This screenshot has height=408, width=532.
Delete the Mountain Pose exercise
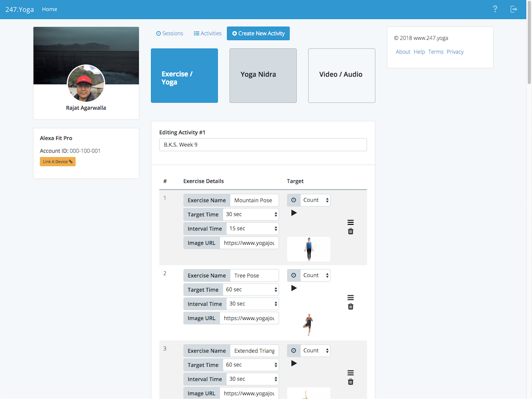[x=350, y=232]
